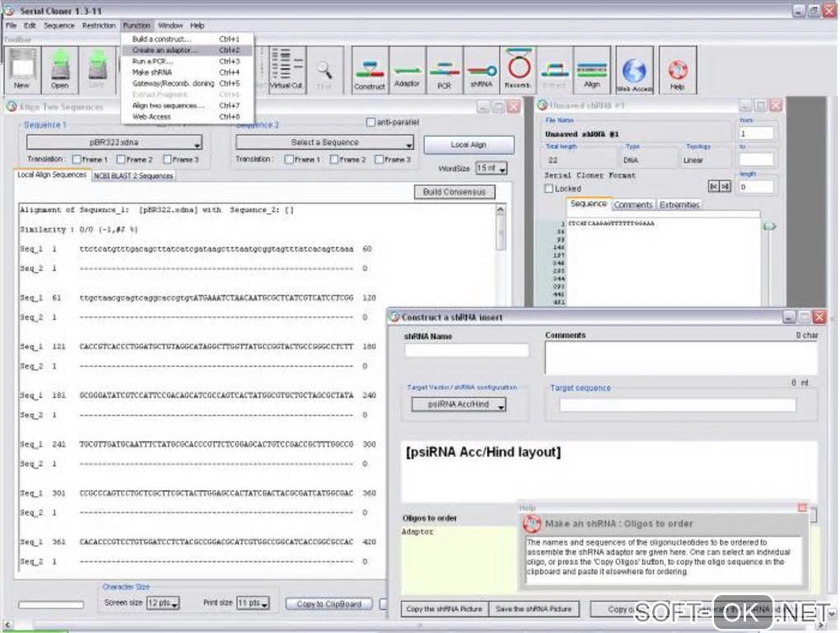Enable Frame 2 for Sequence 1 translation
840x633 pixels.
pos(121,159)
